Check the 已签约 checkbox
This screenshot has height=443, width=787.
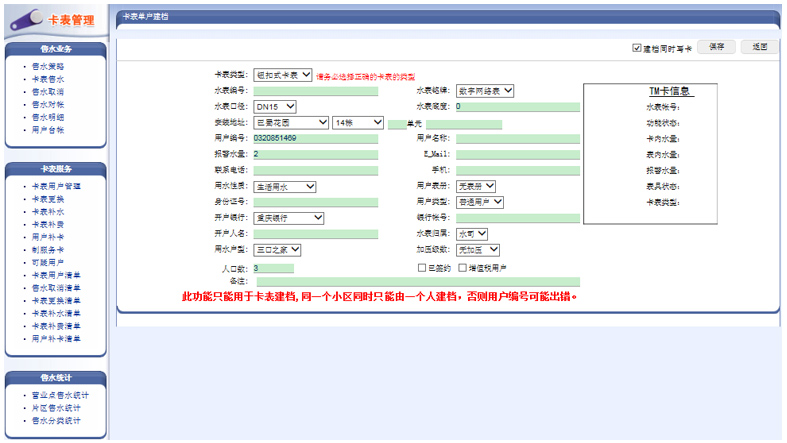(x=422, y=268)
